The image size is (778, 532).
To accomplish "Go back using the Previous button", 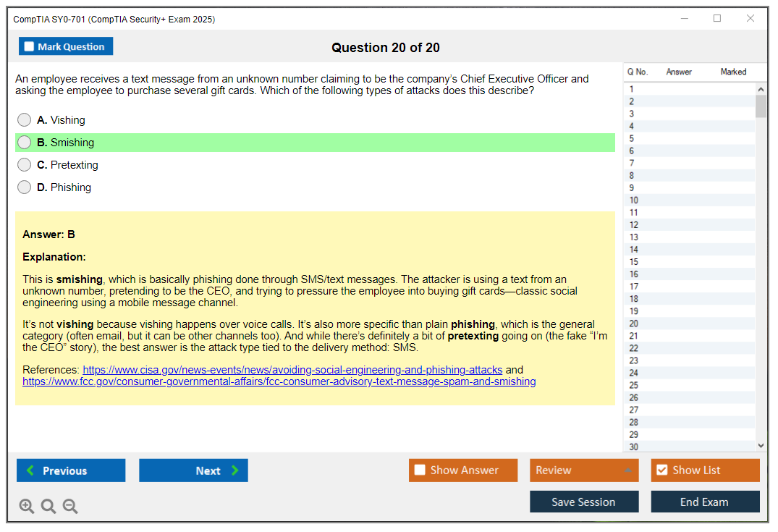I will (x=70, y=470).
